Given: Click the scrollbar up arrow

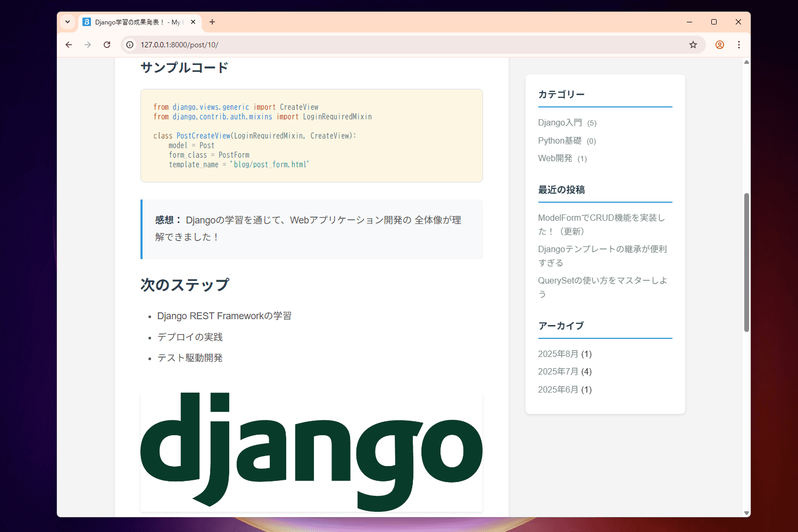Looking at the screenshot, I should (746, 62).
